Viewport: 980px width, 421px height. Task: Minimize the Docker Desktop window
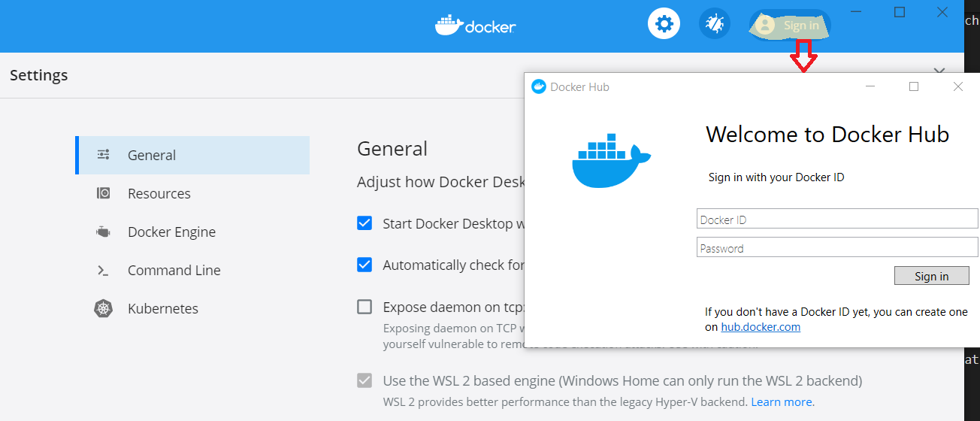coord(857,12)
